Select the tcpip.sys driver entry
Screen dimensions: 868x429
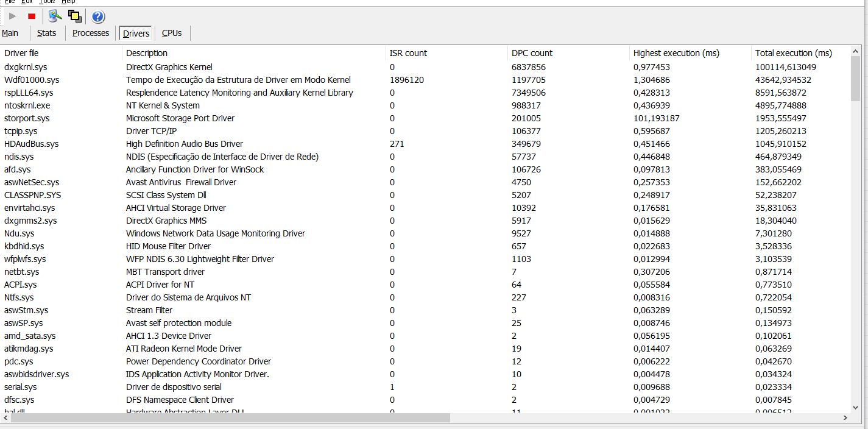coord(21,131)
